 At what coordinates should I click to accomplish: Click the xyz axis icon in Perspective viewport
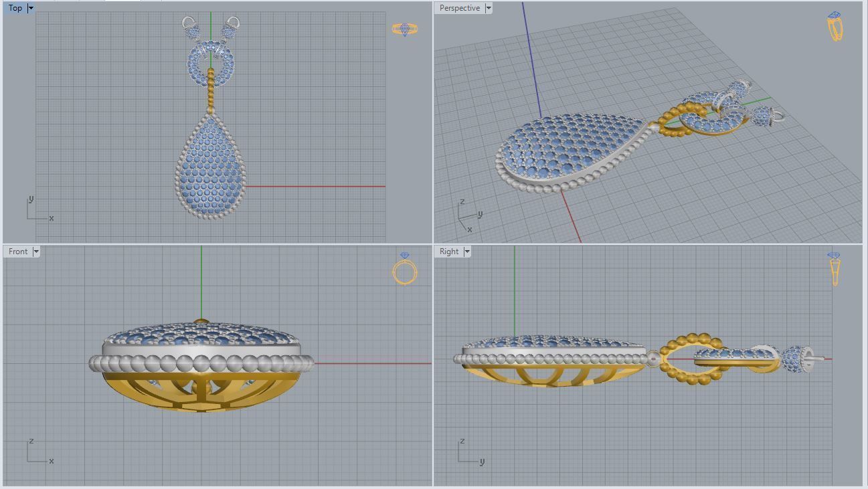point(470,215)
